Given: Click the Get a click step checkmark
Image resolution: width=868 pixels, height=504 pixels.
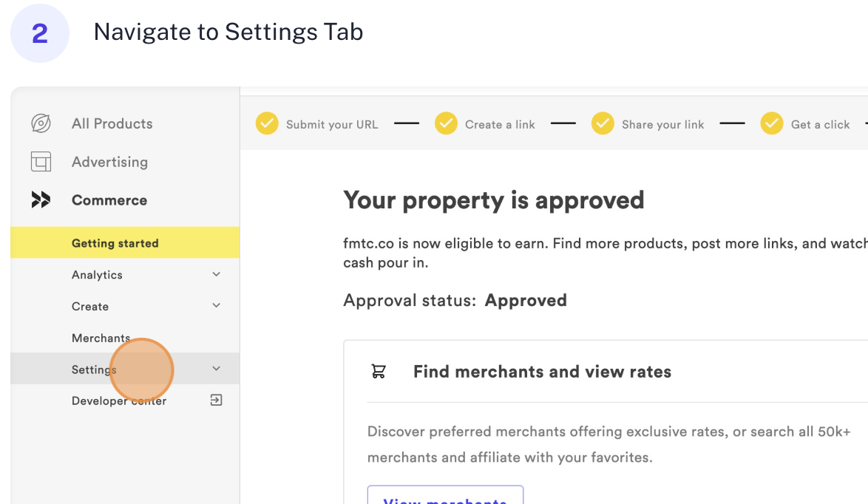Looking at the screenshot, I should coord(772,124).
